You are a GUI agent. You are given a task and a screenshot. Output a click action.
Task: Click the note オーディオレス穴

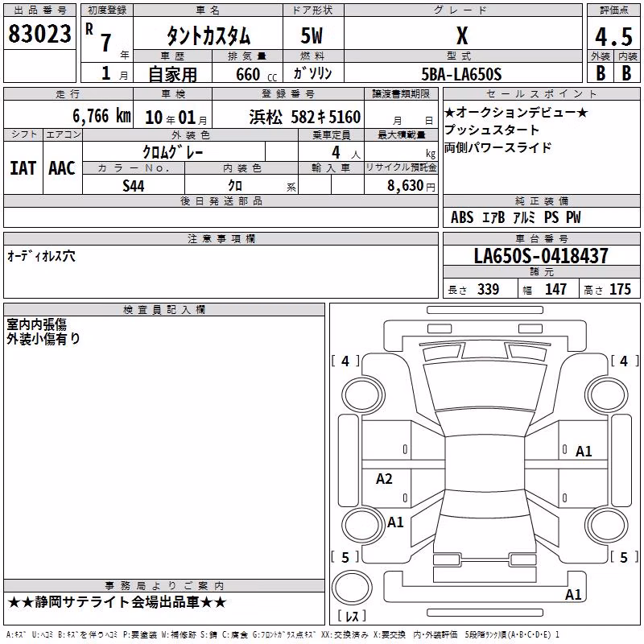point(42,256)
